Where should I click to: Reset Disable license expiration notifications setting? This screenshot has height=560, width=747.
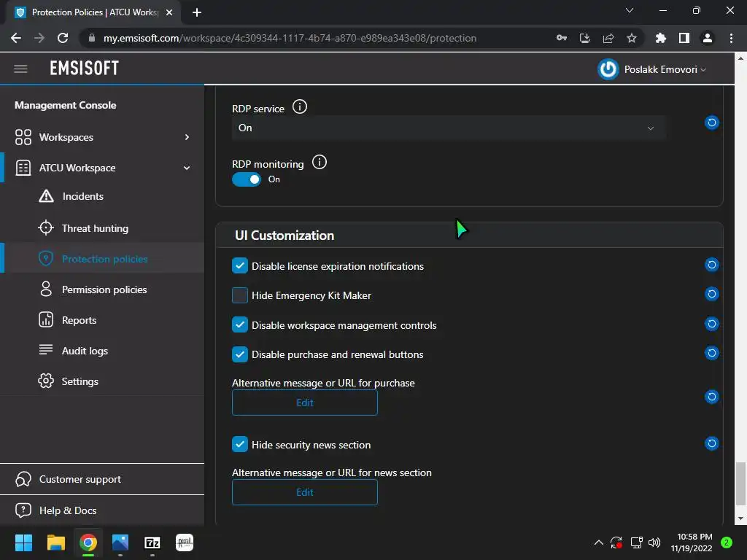pos(712,265)
